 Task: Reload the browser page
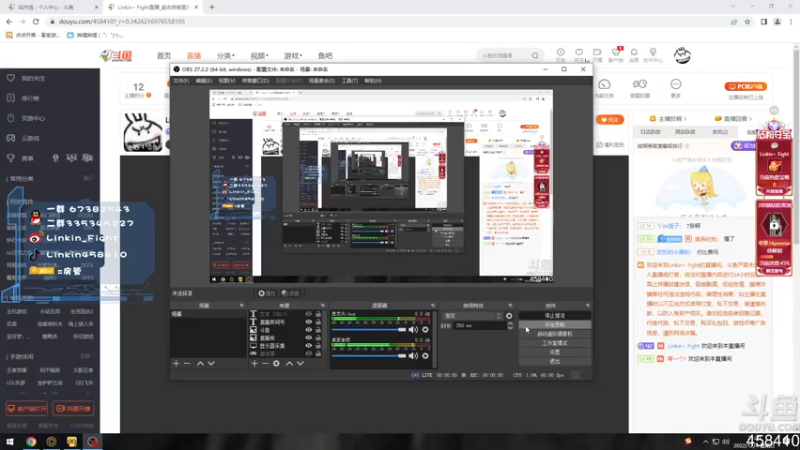36,22
